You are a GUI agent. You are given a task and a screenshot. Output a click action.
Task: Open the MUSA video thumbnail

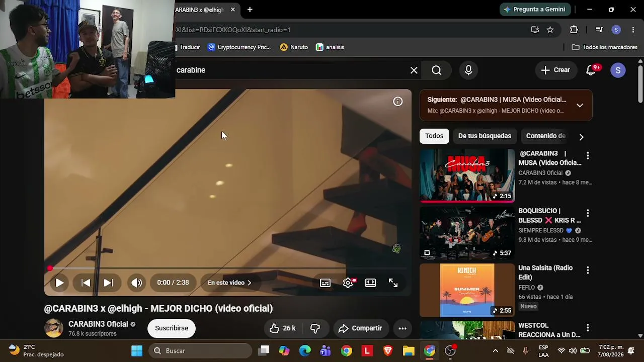tap(467, 175)
